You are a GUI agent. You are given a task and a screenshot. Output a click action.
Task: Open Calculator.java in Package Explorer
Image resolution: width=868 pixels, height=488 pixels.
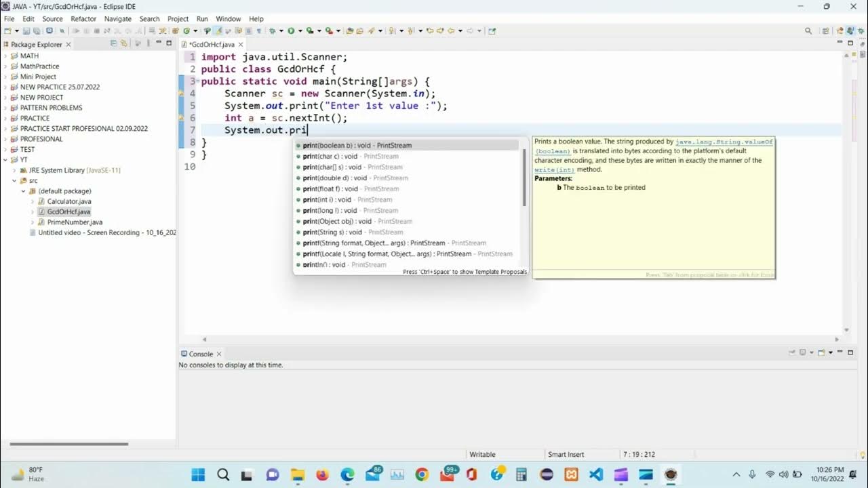pyautogui.click(x=69, y=201)
